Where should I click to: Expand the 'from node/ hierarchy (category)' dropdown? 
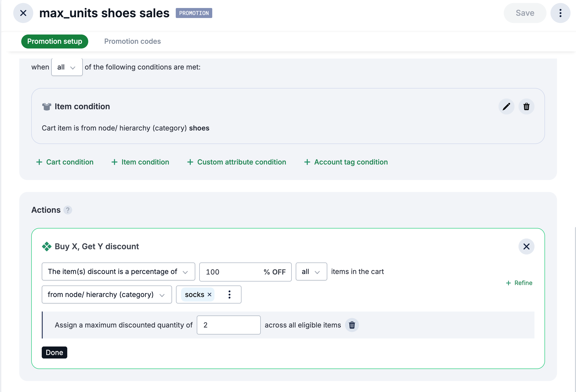tap(107, 294)
